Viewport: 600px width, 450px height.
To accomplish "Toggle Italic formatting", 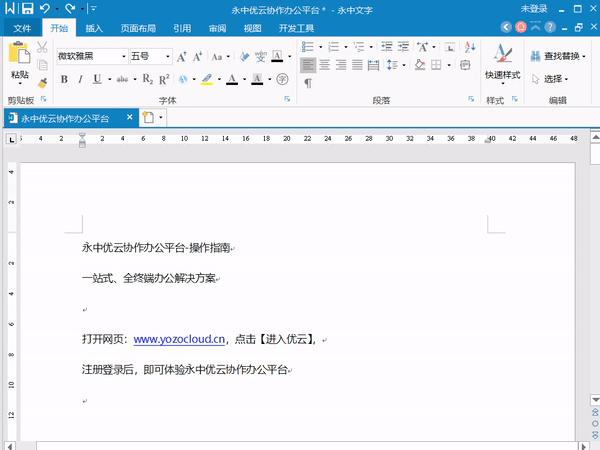I will [80, 79].
